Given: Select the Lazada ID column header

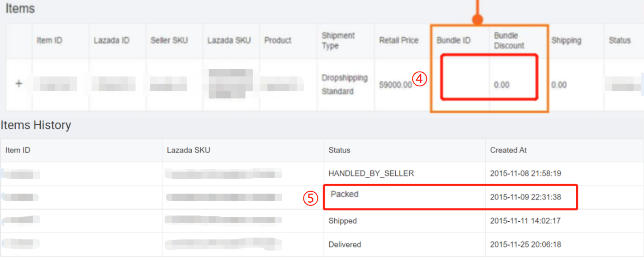Looking at the screenshot, I should coord(111,40).
